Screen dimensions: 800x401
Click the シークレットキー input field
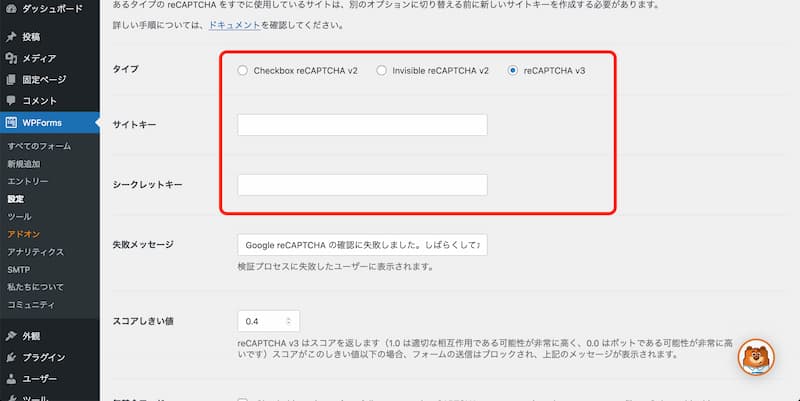362,185
